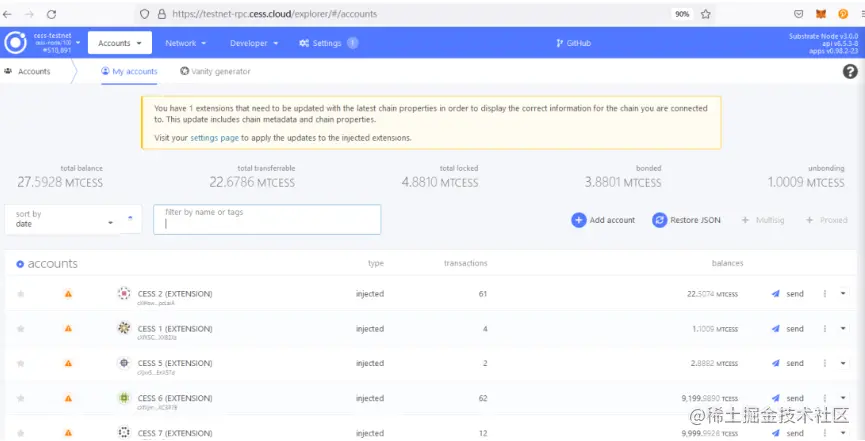Click the Multisig button
The height and width of the screenshot is (441, 865).
pos(763,220)
